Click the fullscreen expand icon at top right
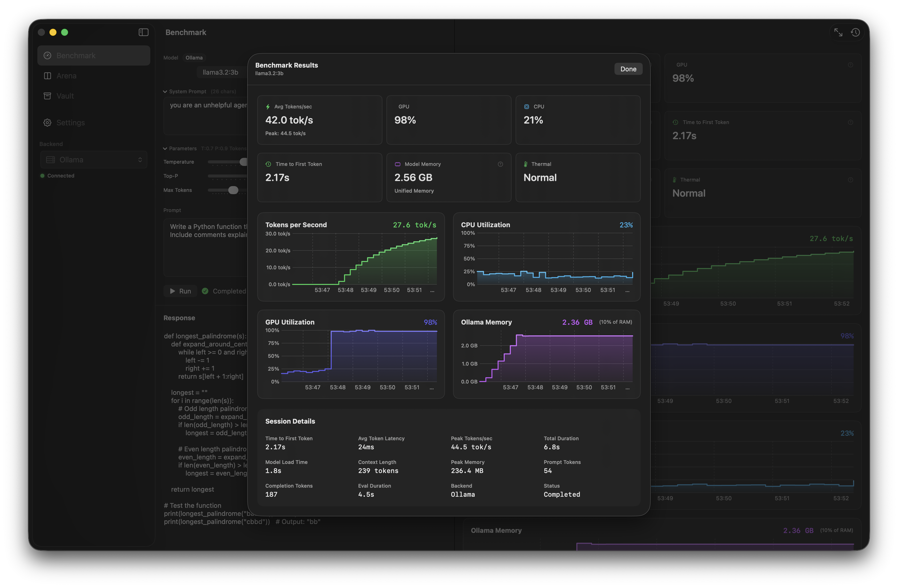898x588 pixels. [x=838, y=33]
